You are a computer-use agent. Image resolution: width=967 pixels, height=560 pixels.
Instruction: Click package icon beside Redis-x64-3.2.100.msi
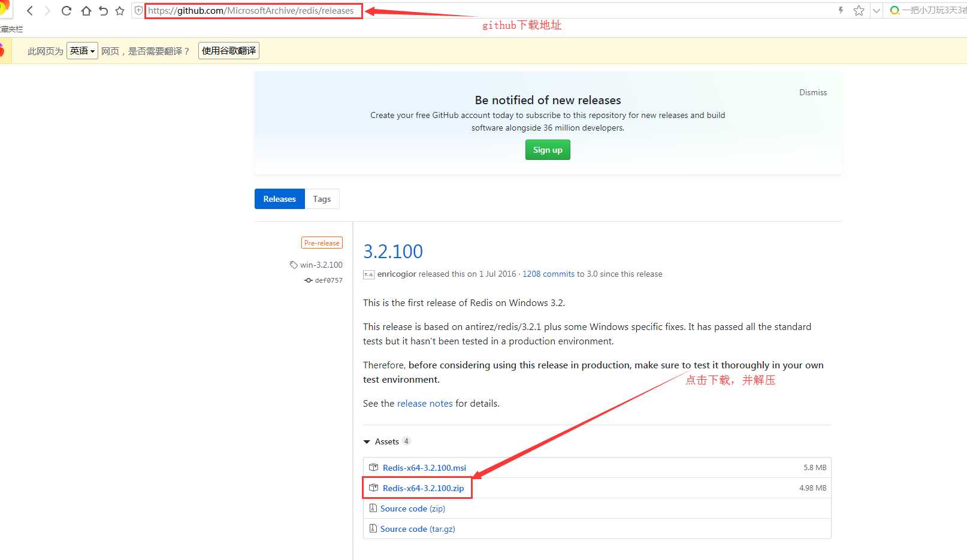pos(374,467)
